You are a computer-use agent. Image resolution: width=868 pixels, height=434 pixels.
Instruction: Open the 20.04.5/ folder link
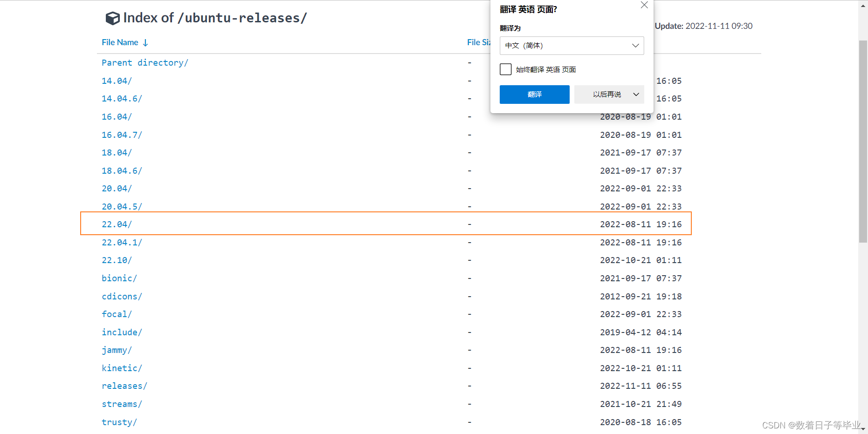click(122, 206)
